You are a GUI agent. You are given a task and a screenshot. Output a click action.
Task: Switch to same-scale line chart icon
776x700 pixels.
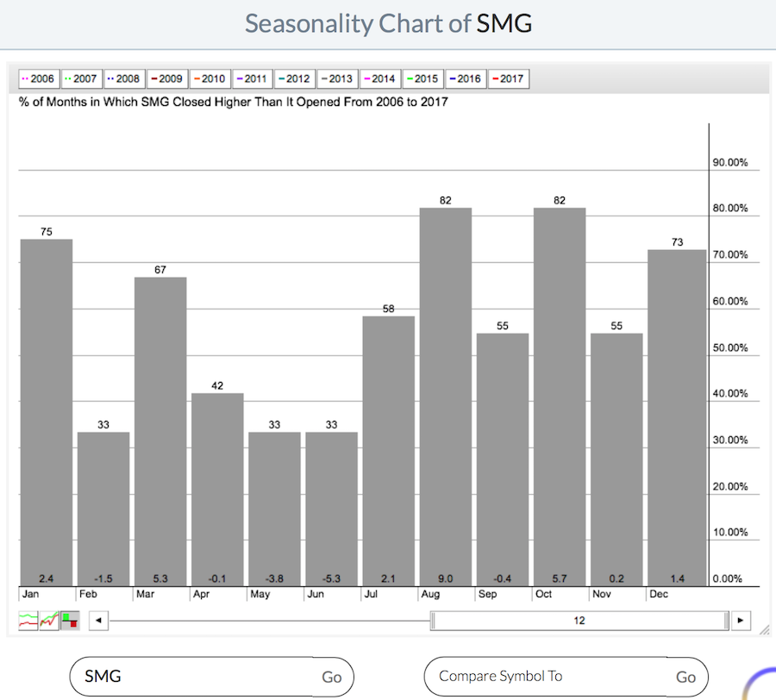click(49, 621)
